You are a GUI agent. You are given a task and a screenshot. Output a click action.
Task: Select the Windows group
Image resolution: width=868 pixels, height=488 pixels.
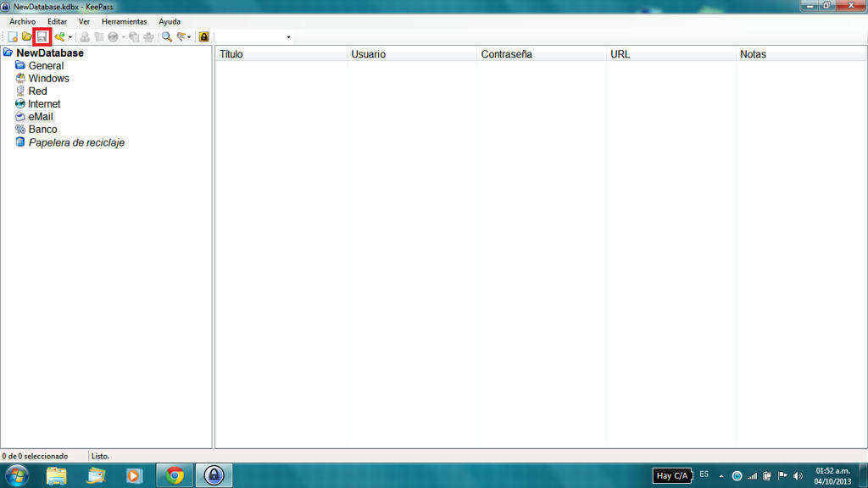48,79
